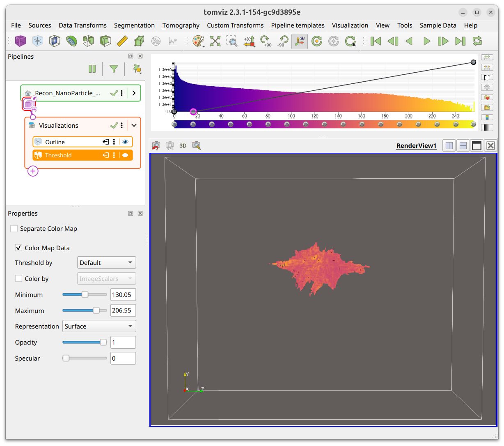Toggle visibility of the Outline module
Screen dimensions: 504x446
(125, 142)
